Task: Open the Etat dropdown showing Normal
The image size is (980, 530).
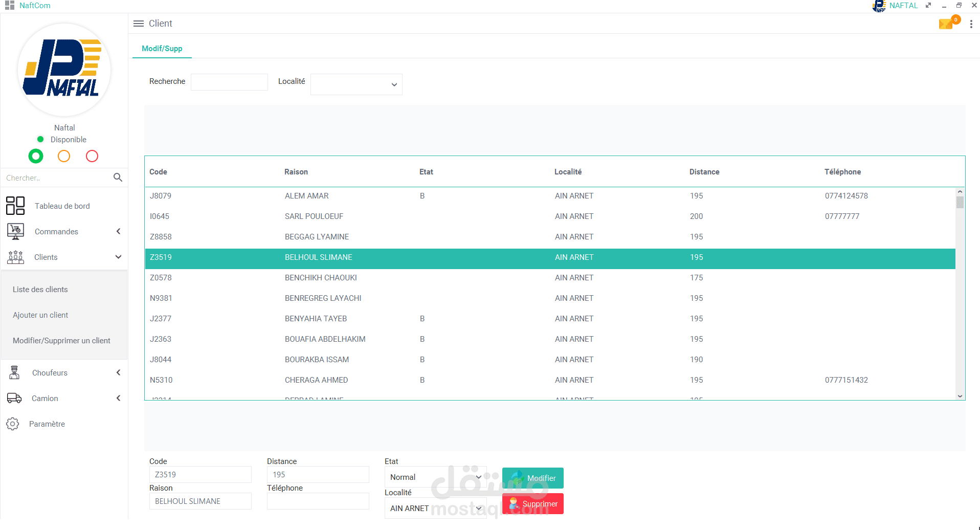Action: [436, 477]
